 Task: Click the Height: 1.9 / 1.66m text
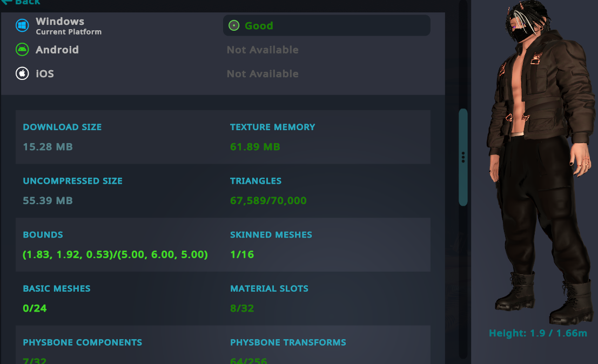pos(537,333)
